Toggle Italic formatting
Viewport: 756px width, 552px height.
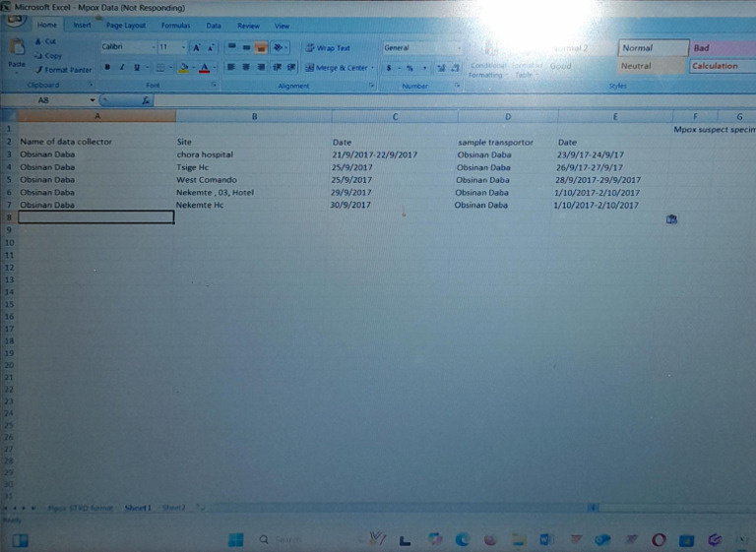tap(122, 67)
